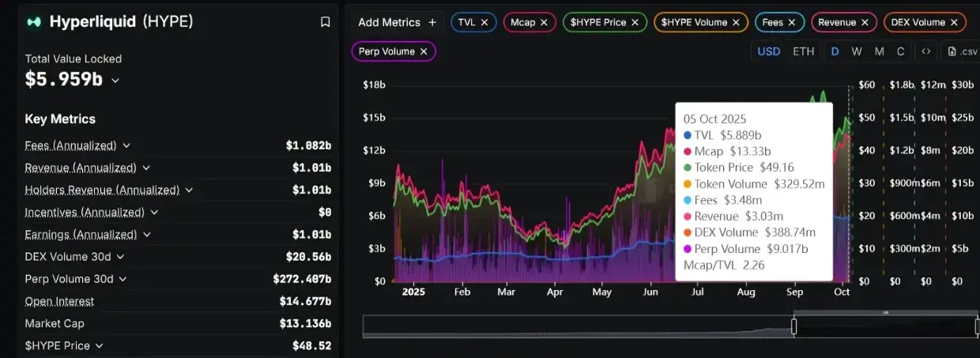This screenshot has height=358, width=980.
Task: Click the Hyperliquid logo icon
Action: tap(33, 22)
